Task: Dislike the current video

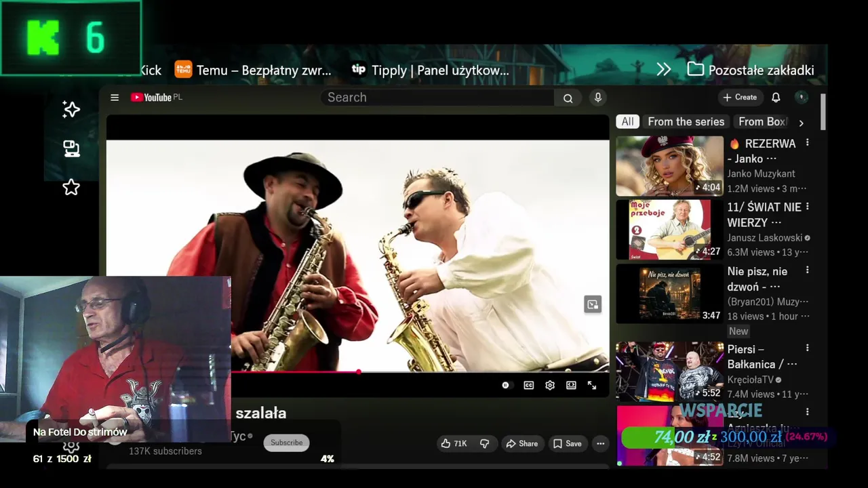Action: (x=484, y=443)
